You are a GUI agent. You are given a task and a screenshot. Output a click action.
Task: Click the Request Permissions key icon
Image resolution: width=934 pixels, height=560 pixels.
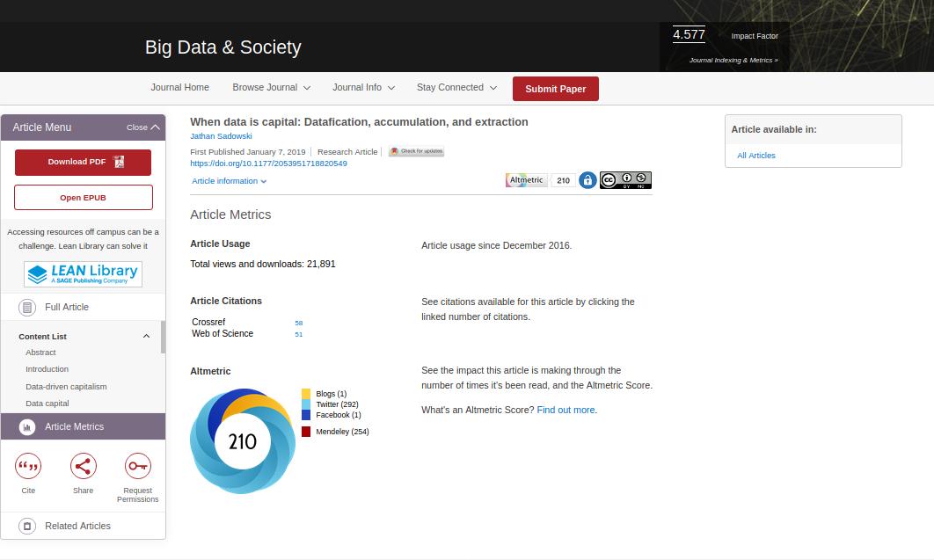click(138, 466)
